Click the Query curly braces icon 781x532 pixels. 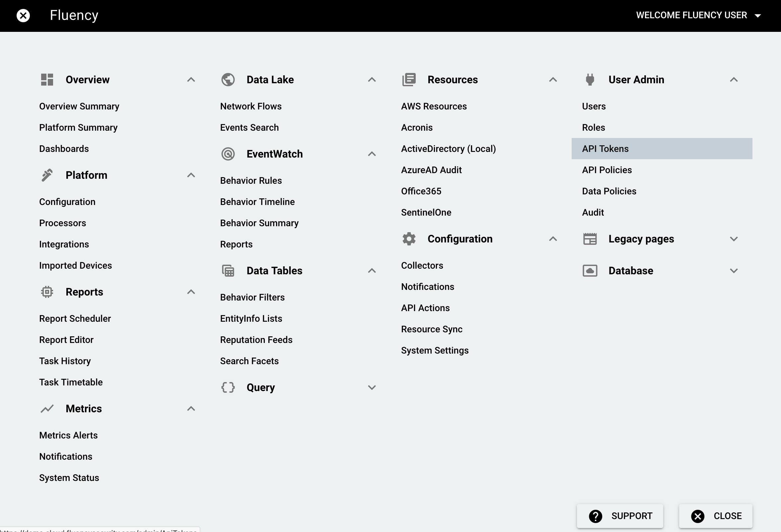pyautogui.click(x=228, y=388)
